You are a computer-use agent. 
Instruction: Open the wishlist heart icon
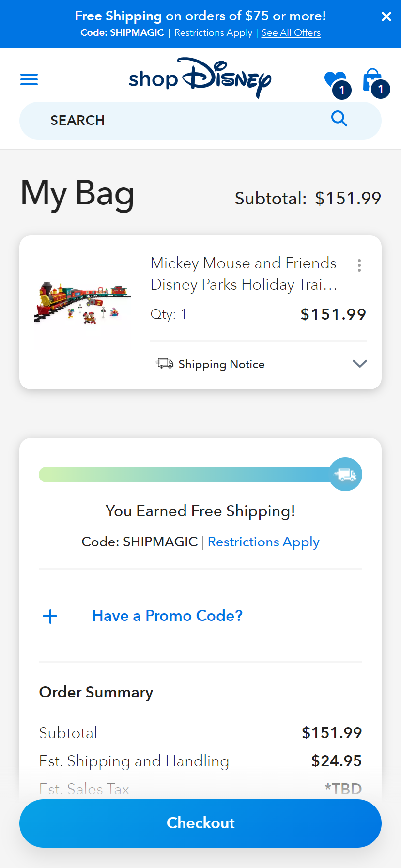(334, 80)
